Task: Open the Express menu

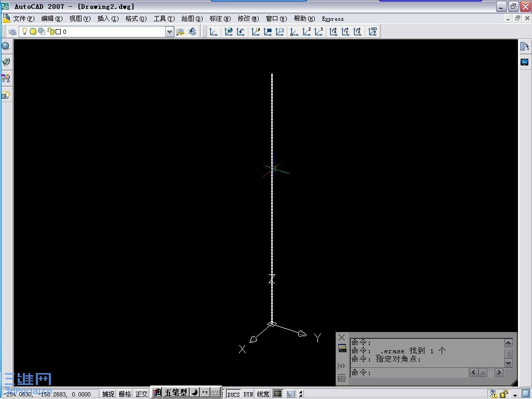Action: (x=332, y=19)
